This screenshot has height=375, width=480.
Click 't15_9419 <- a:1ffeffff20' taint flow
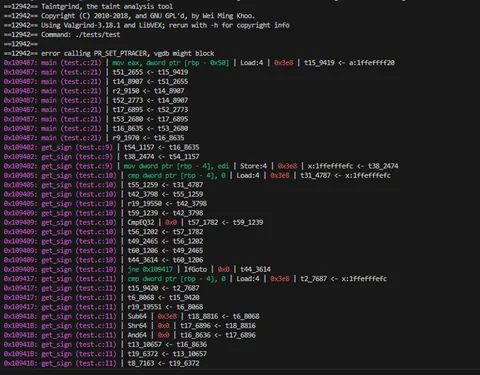click(349, 63)
